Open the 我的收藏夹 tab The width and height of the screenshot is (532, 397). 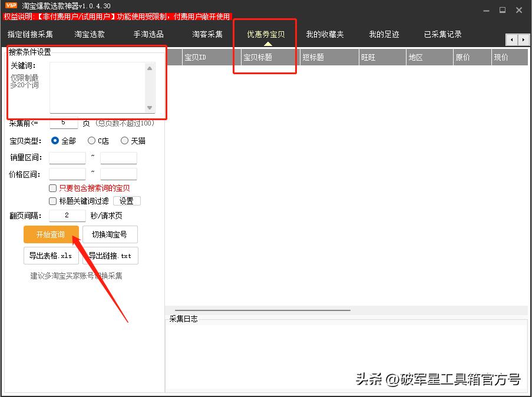(x=325, y=35)
